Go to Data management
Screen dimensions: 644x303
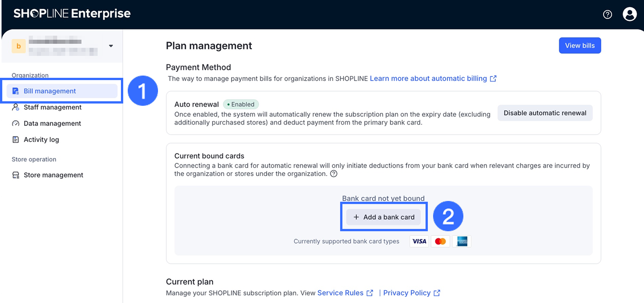coord(52,124)
